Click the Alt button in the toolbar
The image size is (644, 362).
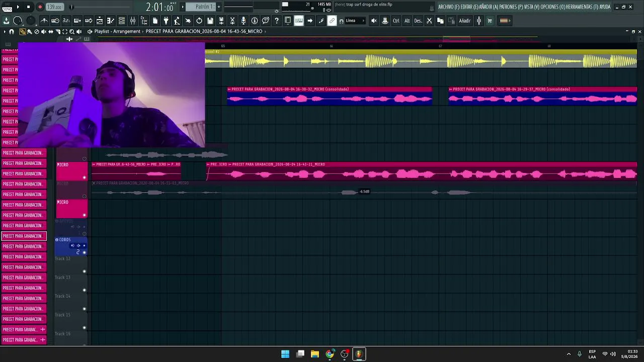click(x=407, y=21)
